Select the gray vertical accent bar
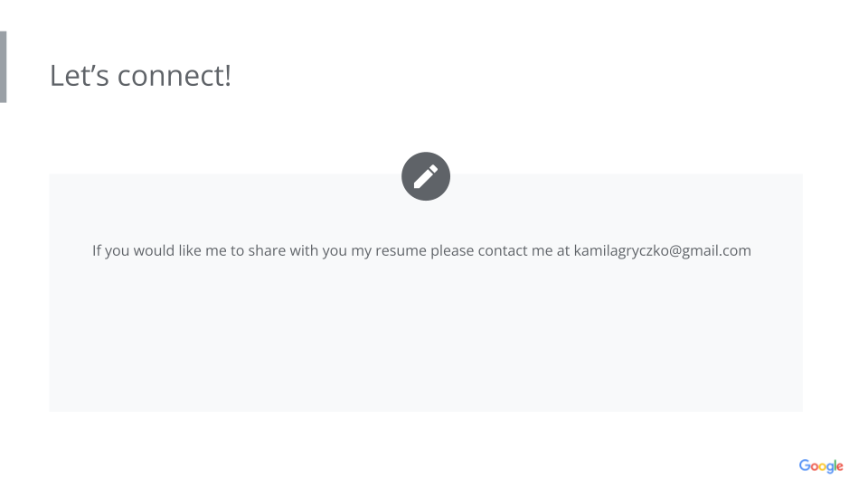This screenshot has height=488, width=868. (3, 67)
